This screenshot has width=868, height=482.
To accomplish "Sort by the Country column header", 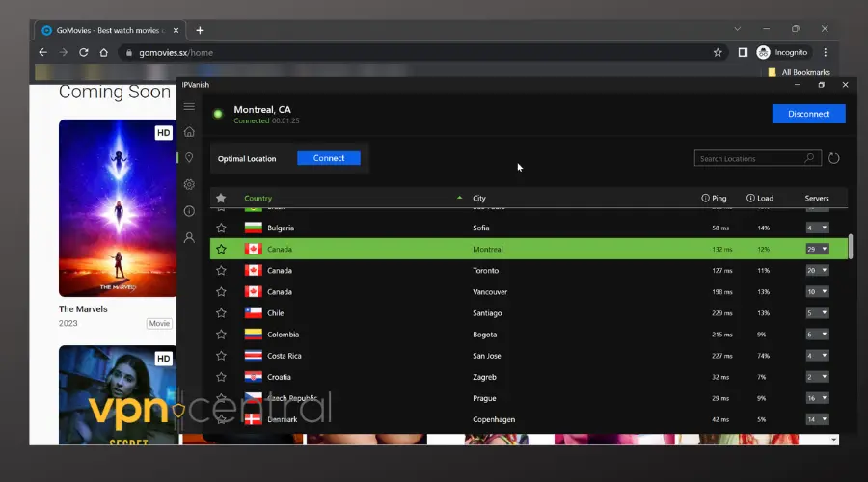I will point(258,199).
